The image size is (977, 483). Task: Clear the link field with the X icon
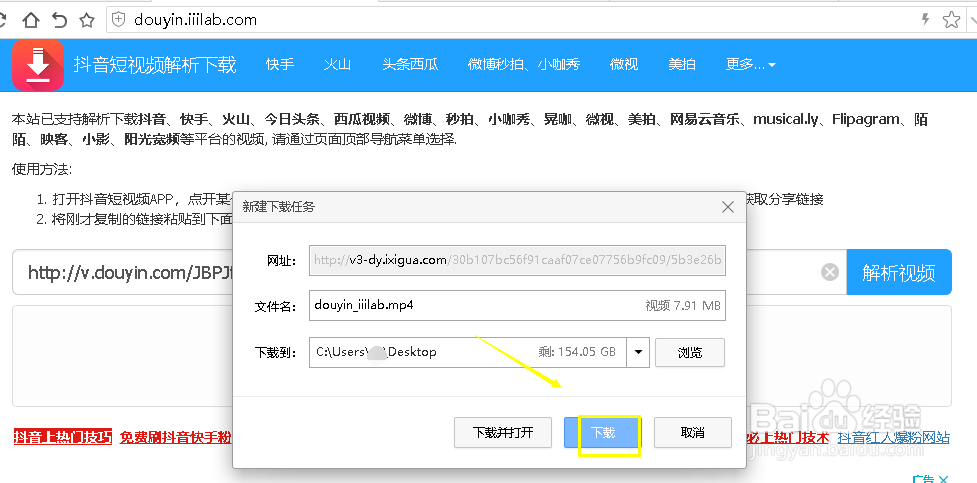pyautogui.click(x=830, y=272)
